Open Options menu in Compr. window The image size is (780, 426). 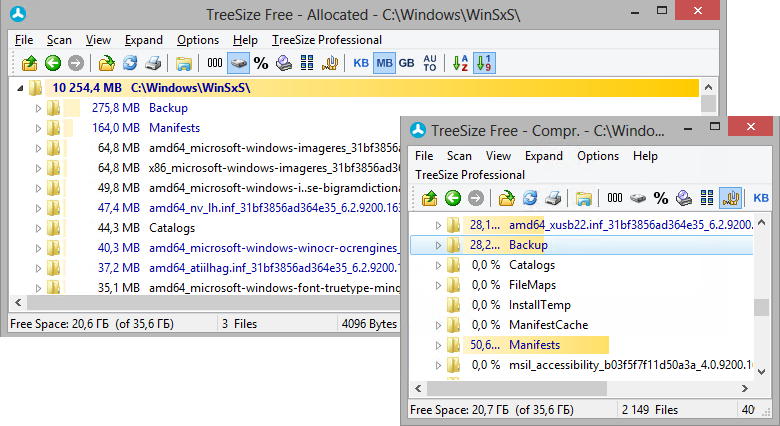click(x=598, y=156)
